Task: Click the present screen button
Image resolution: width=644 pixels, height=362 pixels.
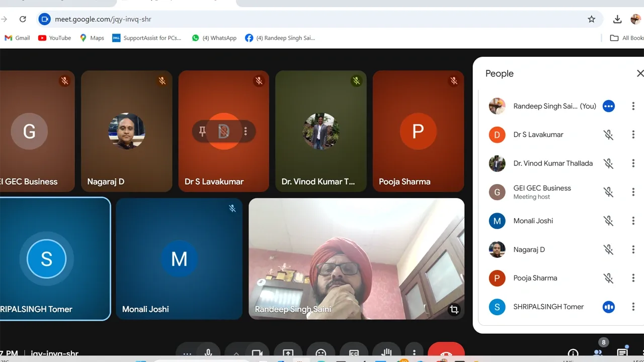Action: coord(288,353)
